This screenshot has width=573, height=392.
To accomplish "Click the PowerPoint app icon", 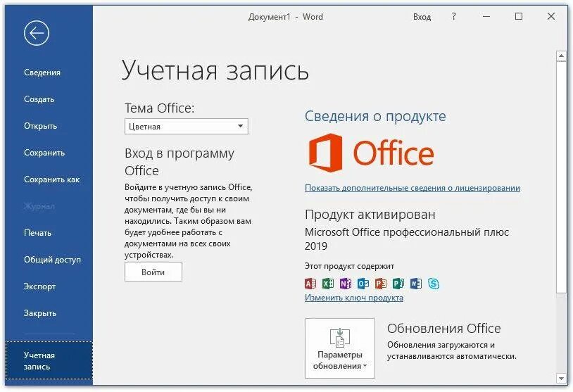I will pos(380,284).
